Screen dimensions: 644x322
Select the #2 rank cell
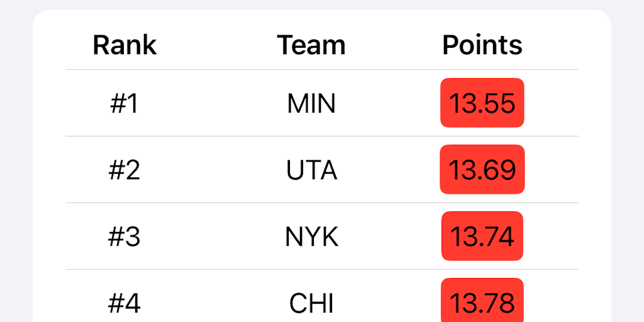click(125, 170)
